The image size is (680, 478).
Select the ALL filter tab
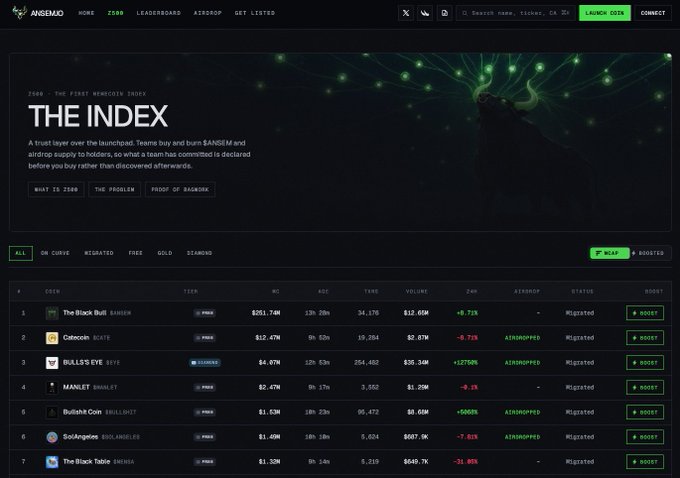(21, 253)
